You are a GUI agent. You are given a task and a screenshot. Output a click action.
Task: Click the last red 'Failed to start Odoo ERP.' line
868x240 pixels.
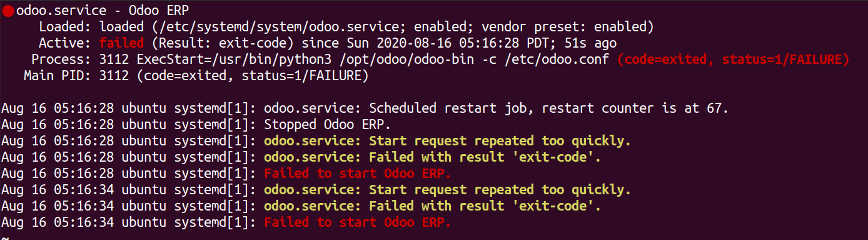tap(358, 222)
